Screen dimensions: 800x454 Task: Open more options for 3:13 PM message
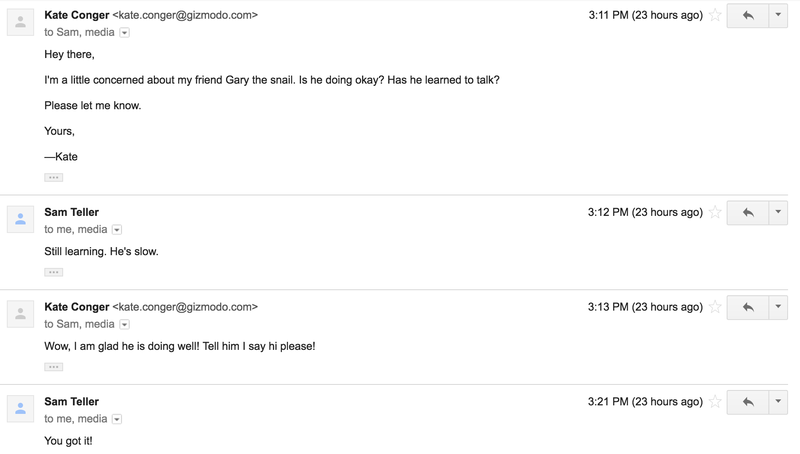pos(778,307)
